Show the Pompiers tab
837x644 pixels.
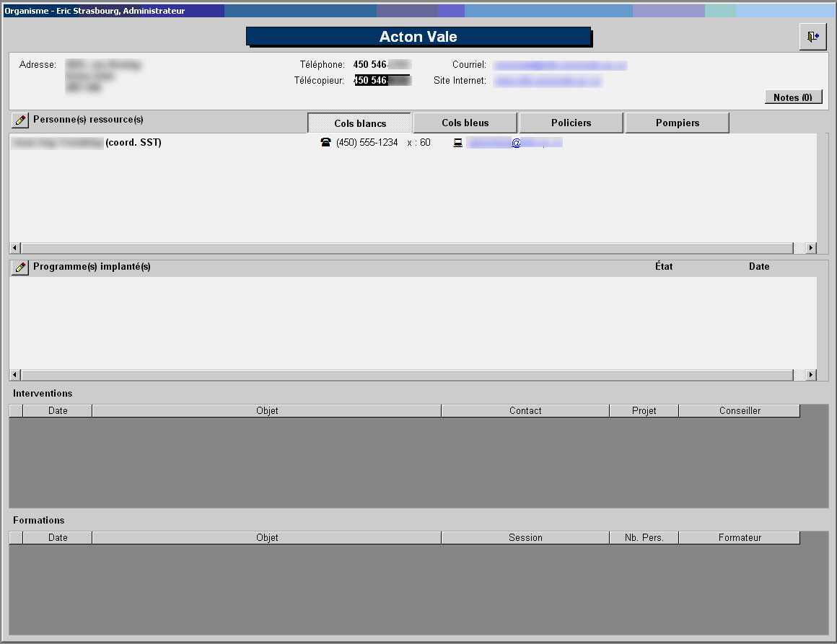pyautogui.click(x=677, y=123)
